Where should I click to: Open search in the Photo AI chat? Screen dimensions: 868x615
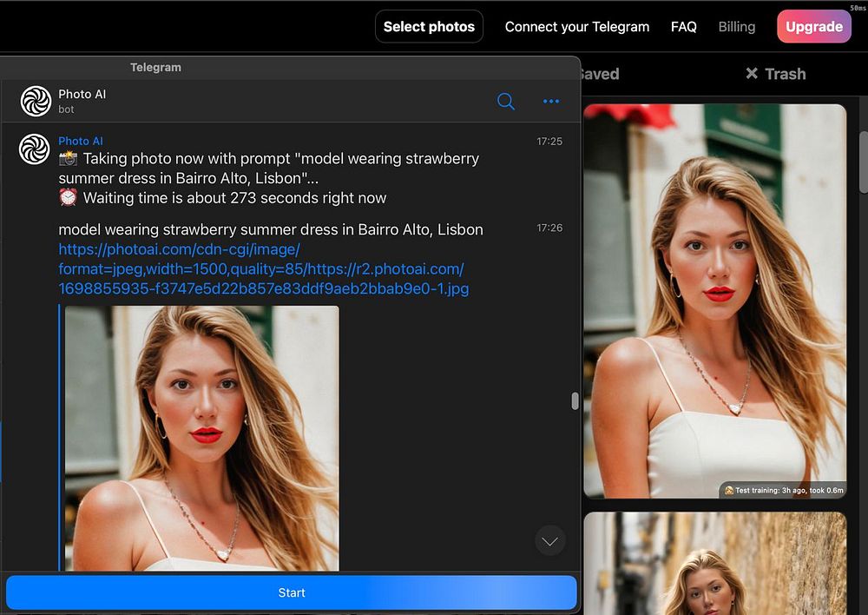click(x=506, y=102)
